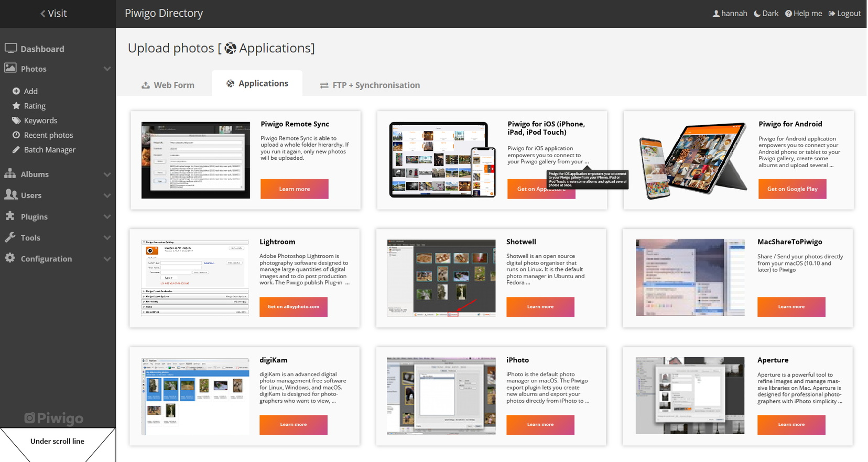Click Get on alloyphoto.com for Lightroom
Image resolution: width=868 pixels, height=462 pixels.
(x=294, y=307)
